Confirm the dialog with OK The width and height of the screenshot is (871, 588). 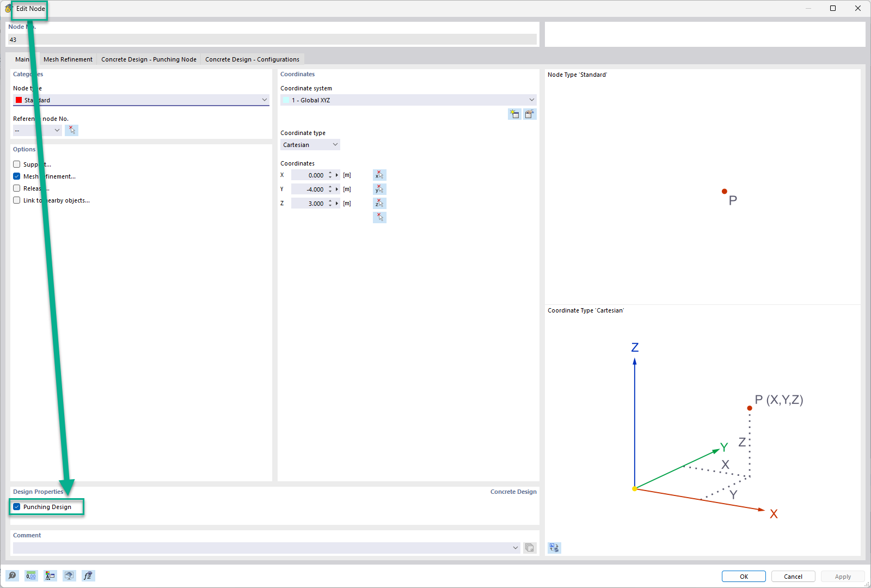pos(743,576)
